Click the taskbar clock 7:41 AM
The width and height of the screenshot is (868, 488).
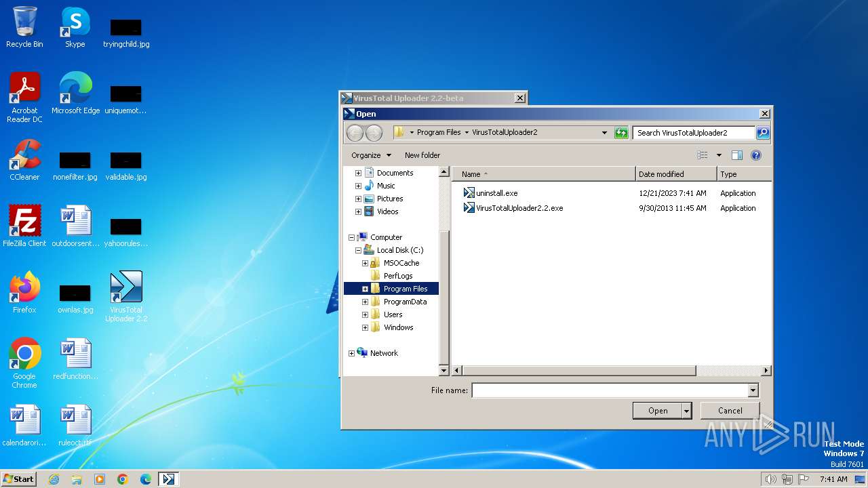[833, 479]
